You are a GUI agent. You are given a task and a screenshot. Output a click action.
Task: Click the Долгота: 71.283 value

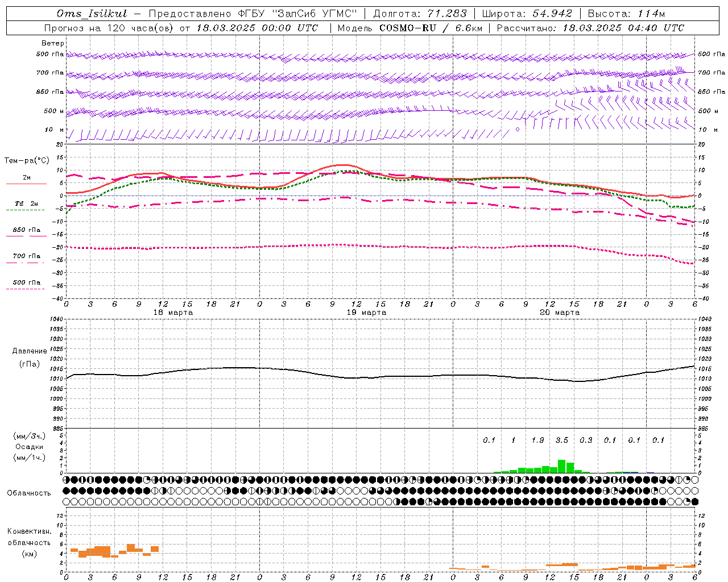pos(420,14)
